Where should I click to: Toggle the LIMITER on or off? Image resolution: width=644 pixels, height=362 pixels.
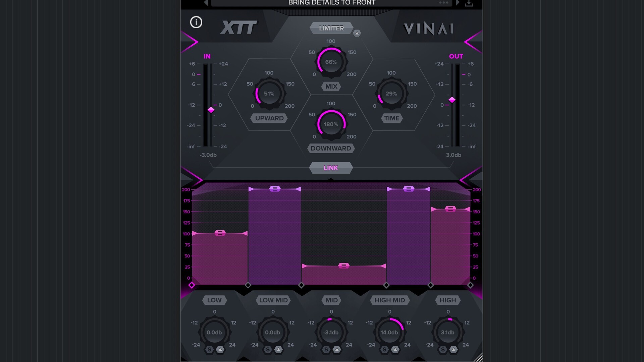tap(331, 28)
